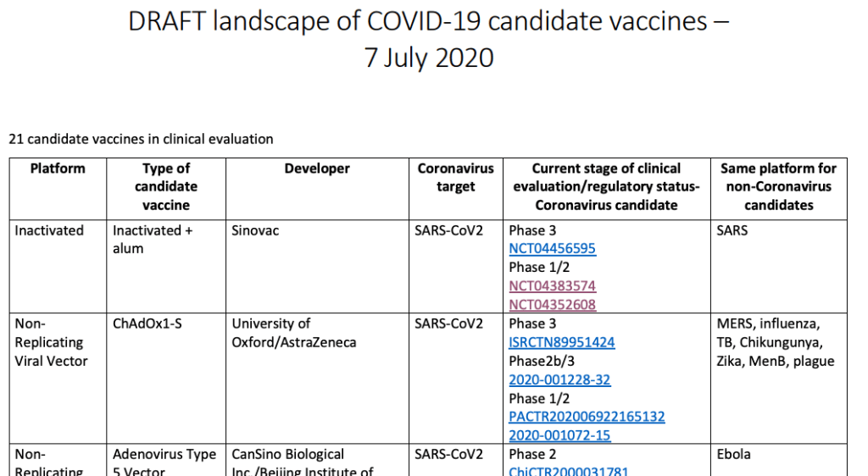
Task: Click the 'Inactivated + alum' cell
Action: point(153,239)
